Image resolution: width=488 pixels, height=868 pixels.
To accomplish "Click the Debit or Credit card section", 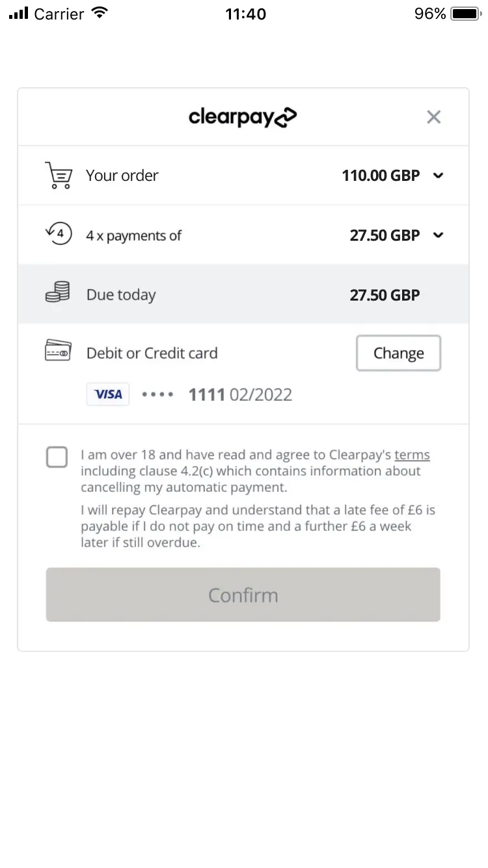I will click(x=152, y=352).
